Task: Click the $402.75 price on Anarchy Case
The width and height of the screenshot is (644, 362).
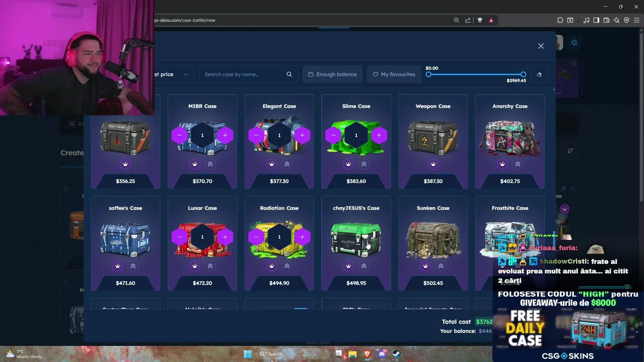Action: coord(510,181)
